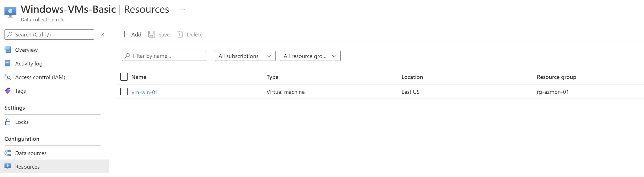Focus the Search (Ctrl+/) field
This screenshot has width=644, height=177.
(x=49, y=35)
